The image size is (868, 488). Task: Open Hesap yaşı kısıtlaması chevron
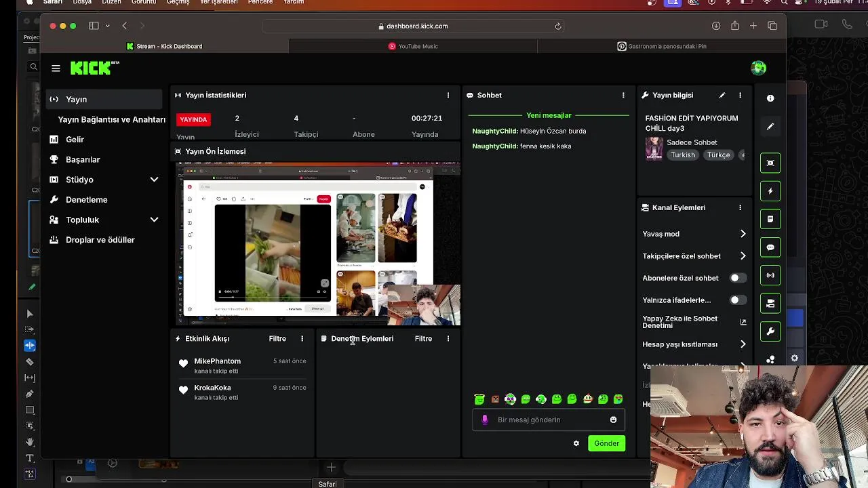tap(743, 344)
